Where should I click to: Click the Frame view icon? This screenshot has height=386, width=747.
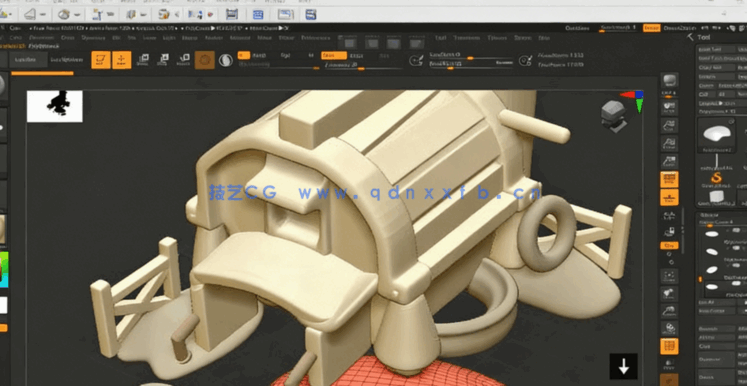click(669, 276)
